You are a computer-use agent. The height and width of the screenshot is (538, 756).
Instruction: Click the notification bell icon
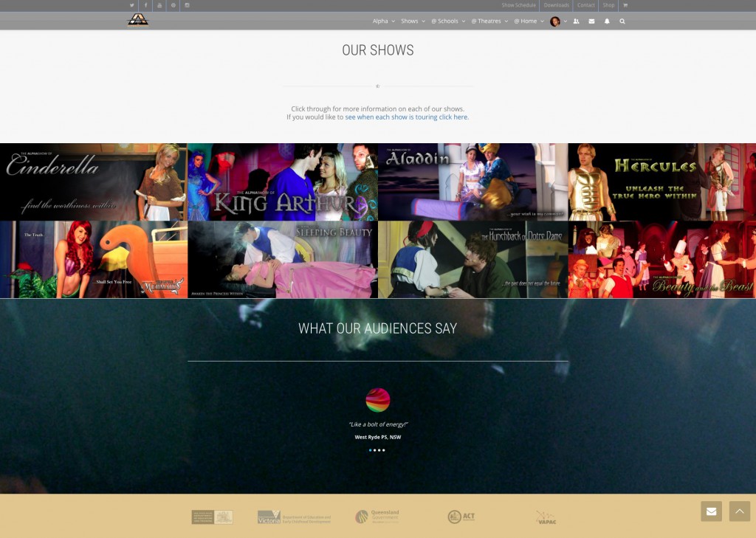pyautogui.click(x=607, y=21)
